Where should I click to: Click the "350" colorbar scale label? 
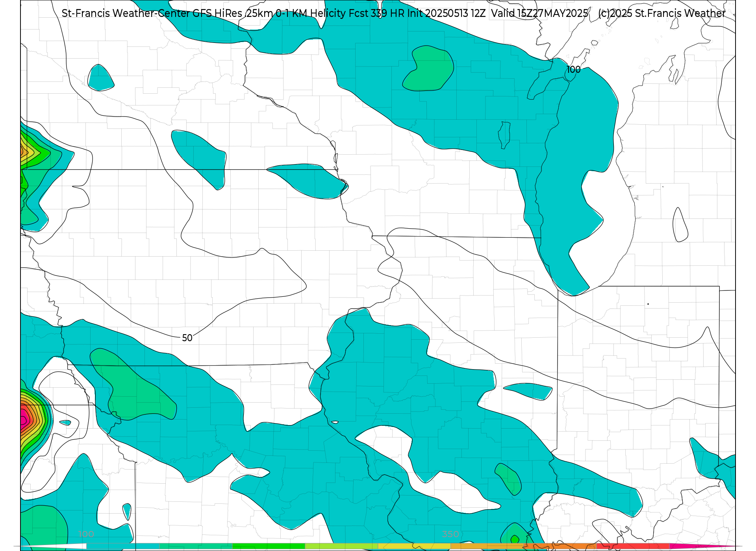(x=450, y=534)
